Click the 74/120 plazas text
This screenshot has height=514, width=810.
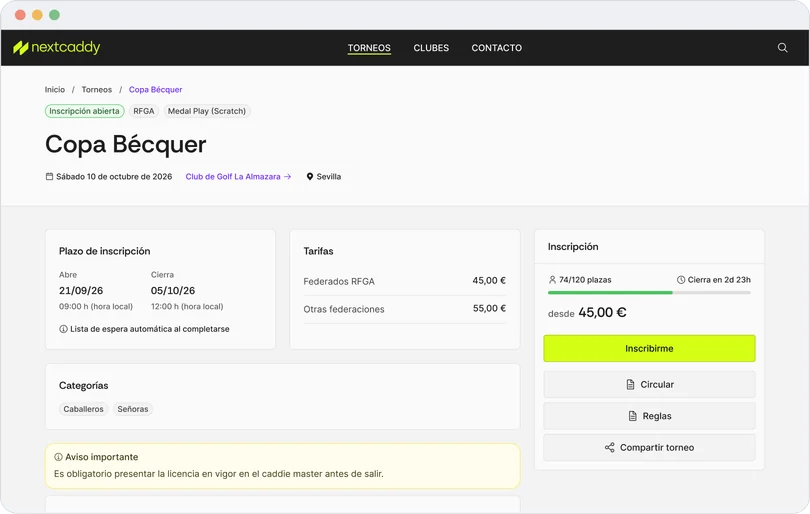(585, 280)
